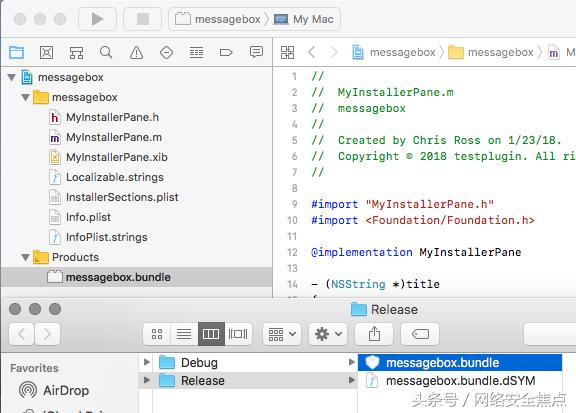Screen dimensions: 576x413
Task: Click the #import Foundation line
Action: (423, 220)
